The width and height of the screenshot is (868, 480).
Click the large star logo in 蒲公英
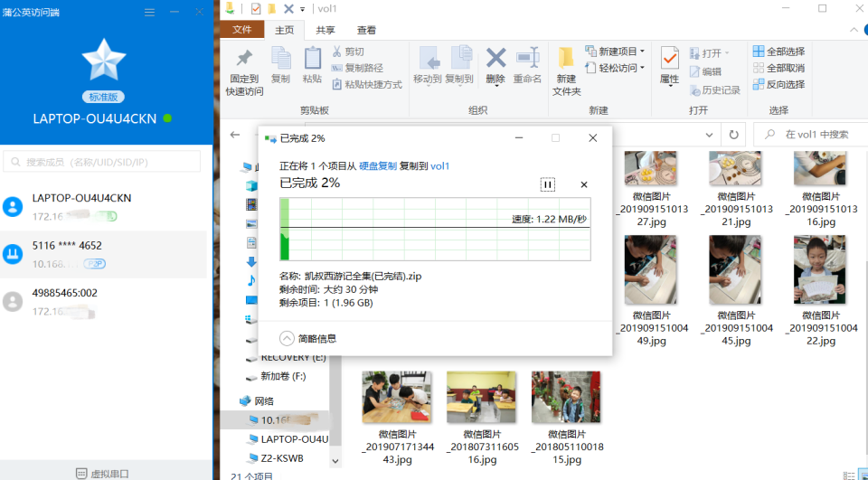click(104, 60)
